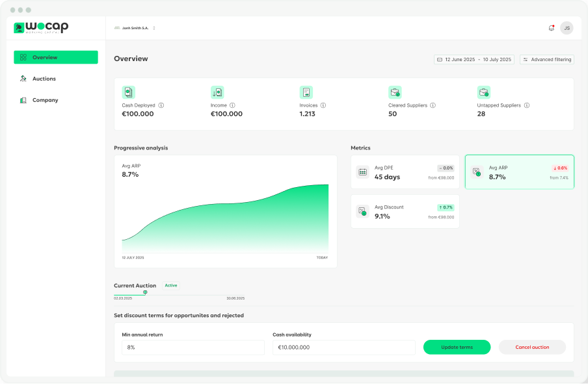Open the Company page in sidebar
The width and height of the screenshot is (588, 384).
(x=45, y=100)
